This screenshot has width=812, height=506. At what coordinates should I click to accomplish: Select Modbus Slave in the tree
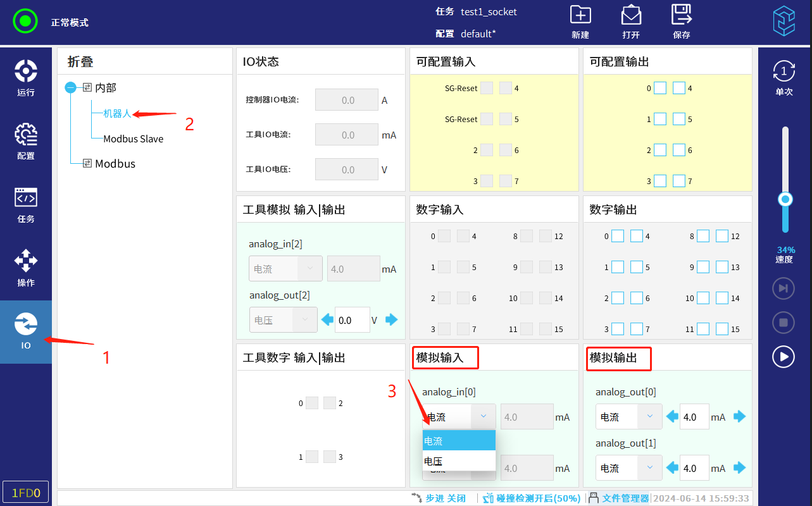(x=133, y=139)
